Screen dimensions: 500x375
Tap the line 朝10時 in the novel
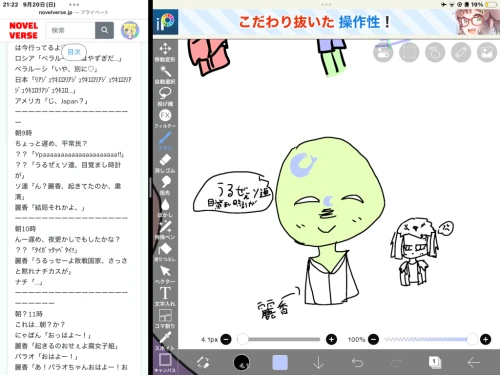(25, 229)
